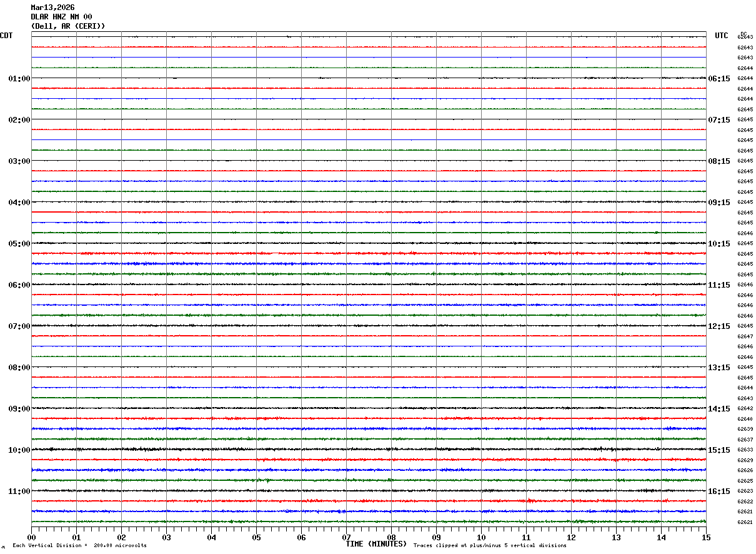Click the 15:15 UTC time label
Screen dimensions: 756x554
[x=719, y=450]
